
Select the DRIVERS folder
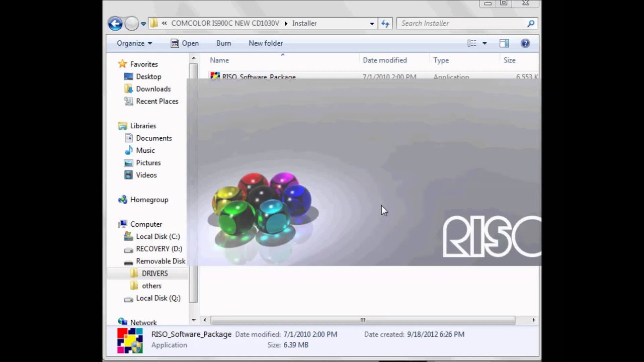[x=155, y=274]
